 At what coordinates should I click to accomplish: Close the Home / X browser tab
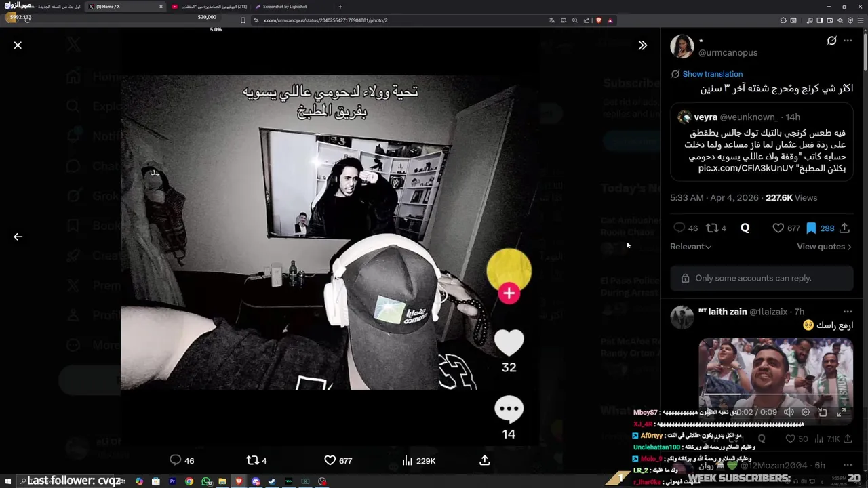tap(161, 7)
